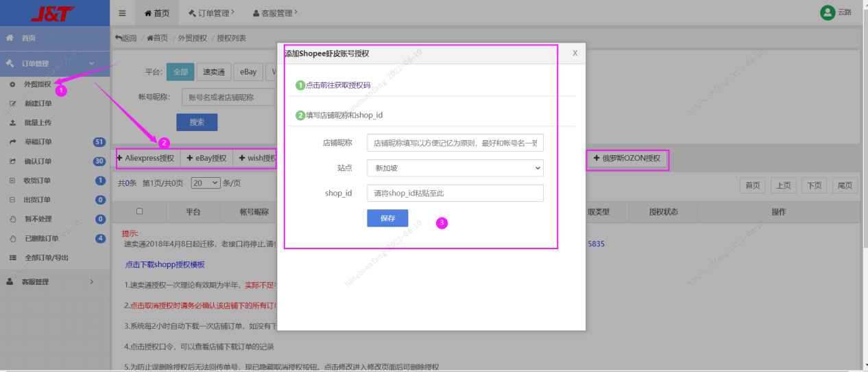Focus the shop_id input field

[x=455, y=193]
